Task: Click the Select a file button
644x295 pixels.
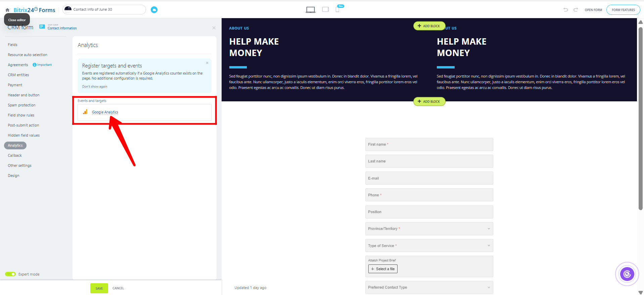Action: pos(383,269)
